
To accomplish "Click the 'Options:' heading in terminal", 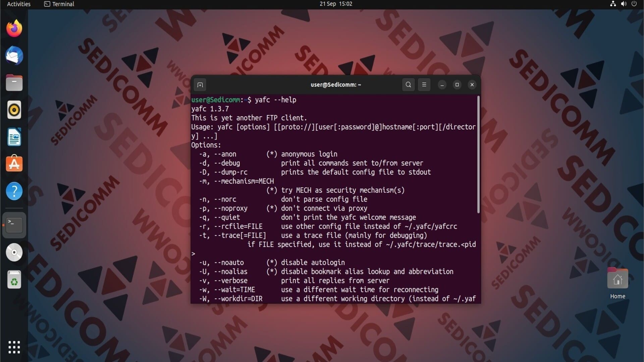I will tap(206, 145).
